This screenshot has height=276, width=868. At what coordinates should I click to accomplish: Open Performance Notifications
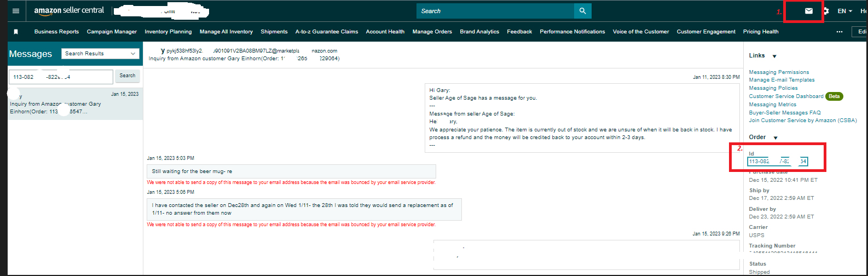572,32
